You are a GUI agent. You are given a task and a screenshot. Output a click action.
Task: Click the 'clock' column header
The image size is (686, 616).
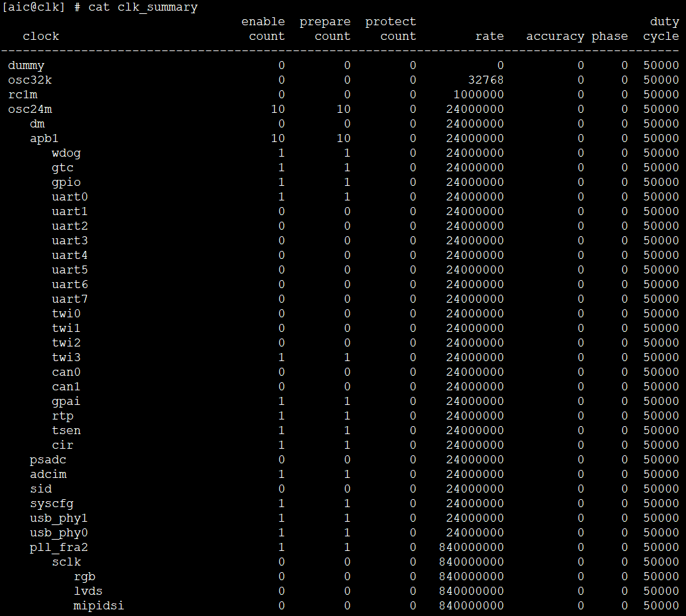coord(41,36)
